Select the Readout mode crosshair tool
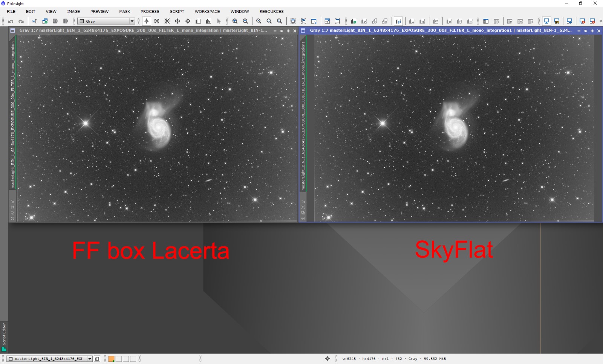Image resolution: width=603 pixels, height=364 pixels. [x=146, y=21]
